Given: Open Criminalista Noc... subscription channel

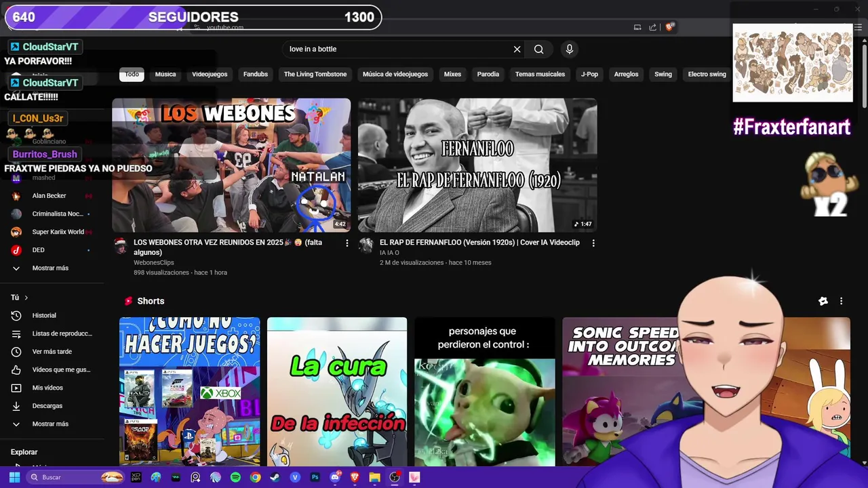Looking at the screenshot, I should [x=52, y=213].
